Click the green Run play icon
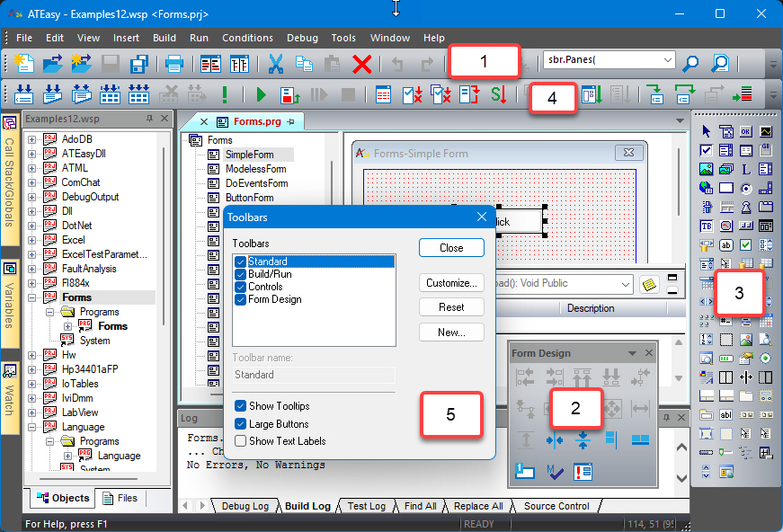 click(261, 94)
